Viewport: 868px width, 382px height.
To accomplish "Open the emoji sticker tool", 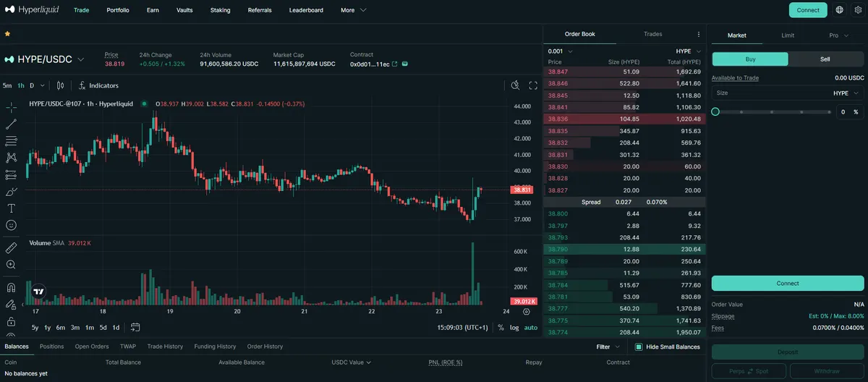I will (x=11, y=225).
